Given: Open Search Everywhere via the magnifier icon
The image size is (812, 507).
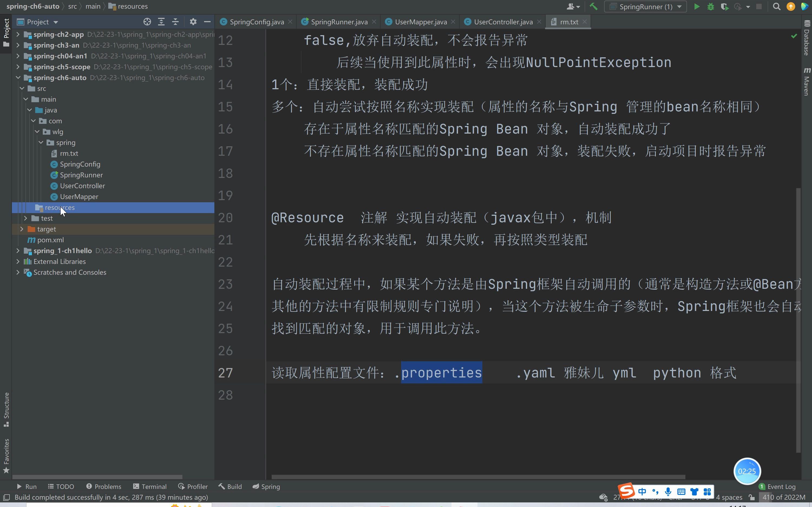Looking at the screenshot, I should tap(777, 7).
